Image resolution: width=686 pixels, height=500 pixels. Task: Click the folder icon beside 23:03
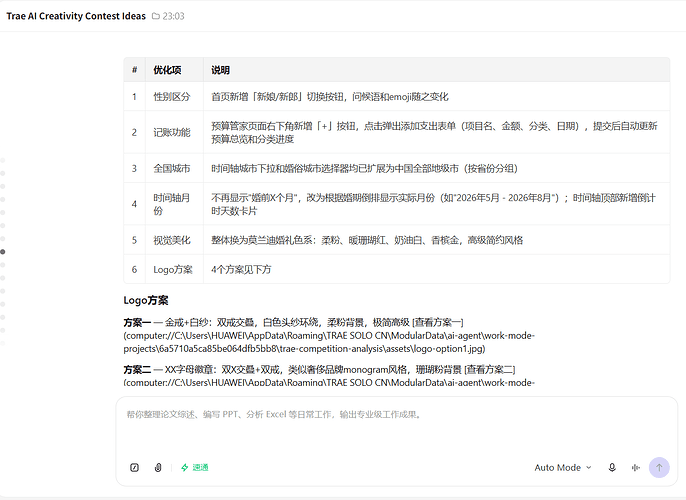[x=156, y=16]
